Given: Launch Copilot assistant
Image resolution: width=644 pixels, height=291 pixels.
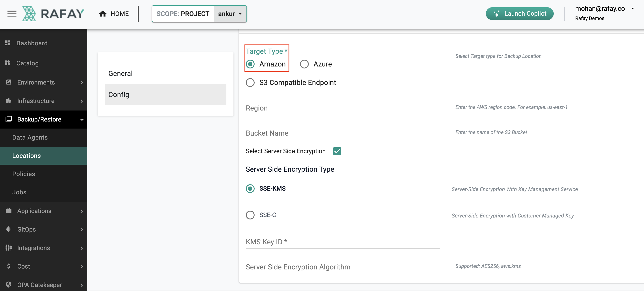Looking at the screenshot, I should click(x=520, y=14).
